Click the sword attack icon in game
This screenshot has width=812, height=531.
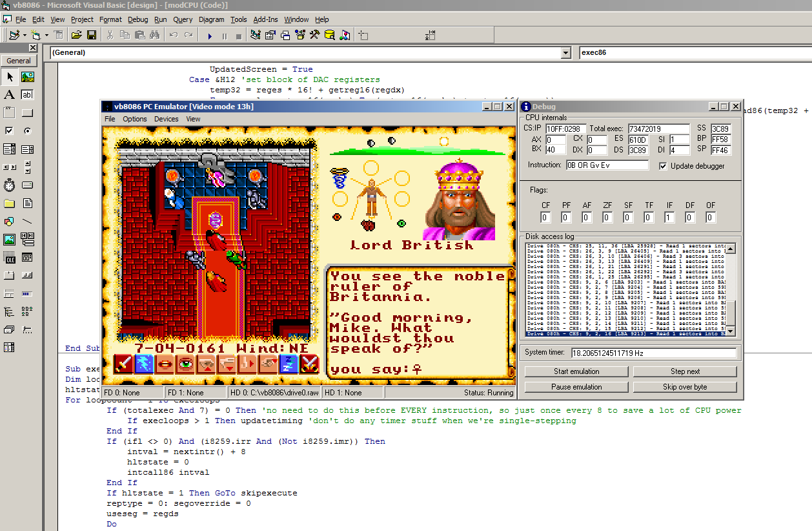click(123, 364)
